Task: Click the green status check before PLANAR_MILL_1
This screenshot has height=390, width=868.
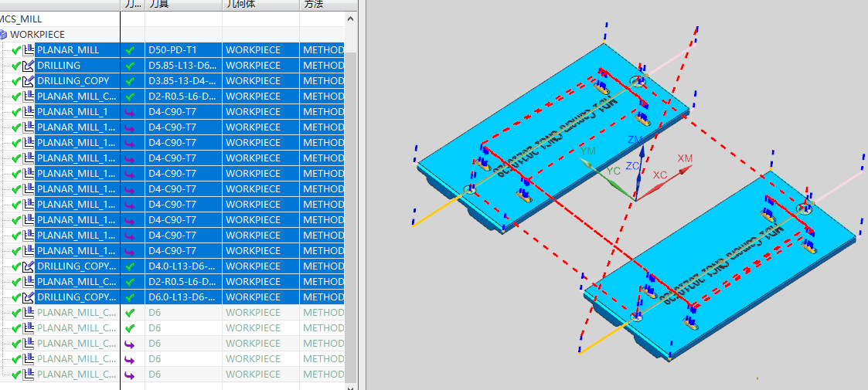Action: coord(16,112)
